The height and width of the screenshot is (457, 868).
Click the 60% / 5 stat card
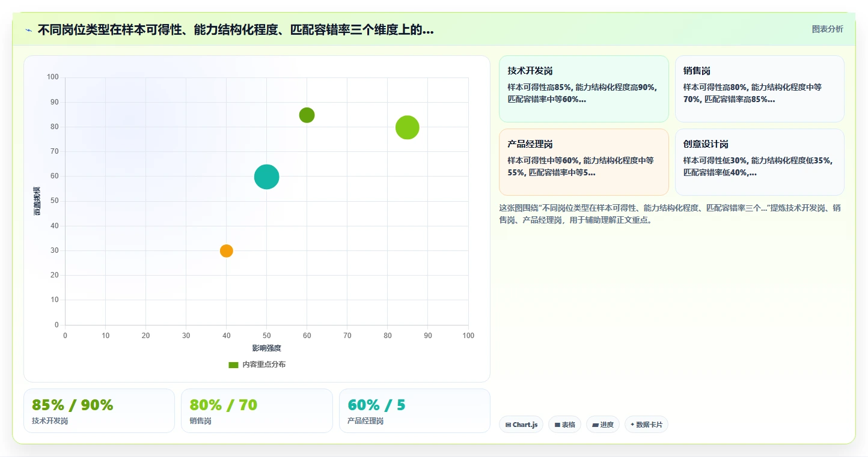[x=415, y=411]
